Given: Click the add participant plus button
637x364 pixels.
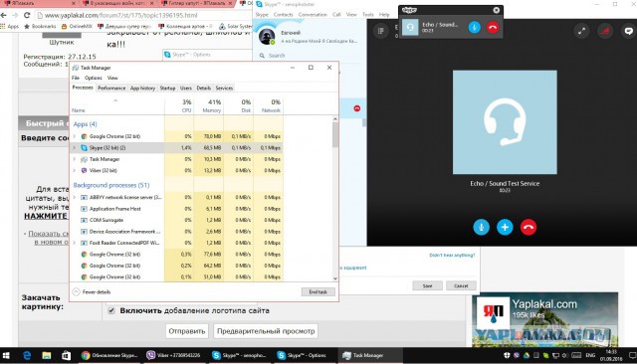Looking at the screenshot, I should click(505, 227).
